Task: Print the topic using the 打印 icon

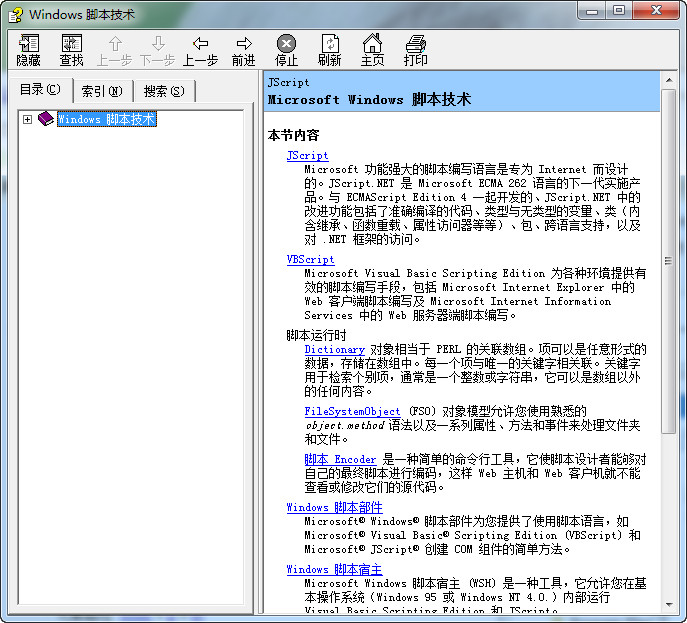Action: (415, 50)
